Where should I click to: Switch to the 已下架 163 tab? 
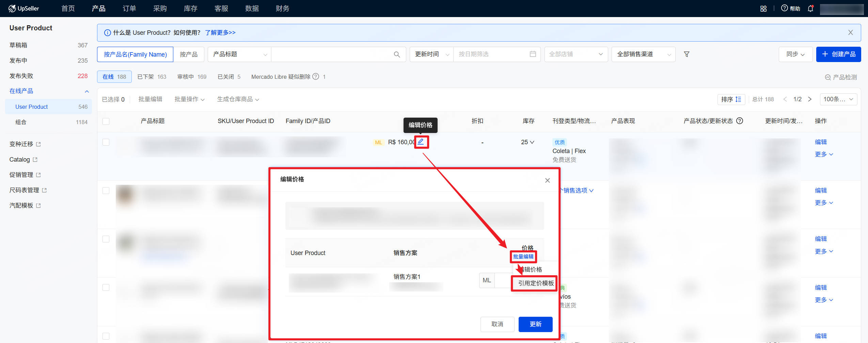tap(152, 77)
